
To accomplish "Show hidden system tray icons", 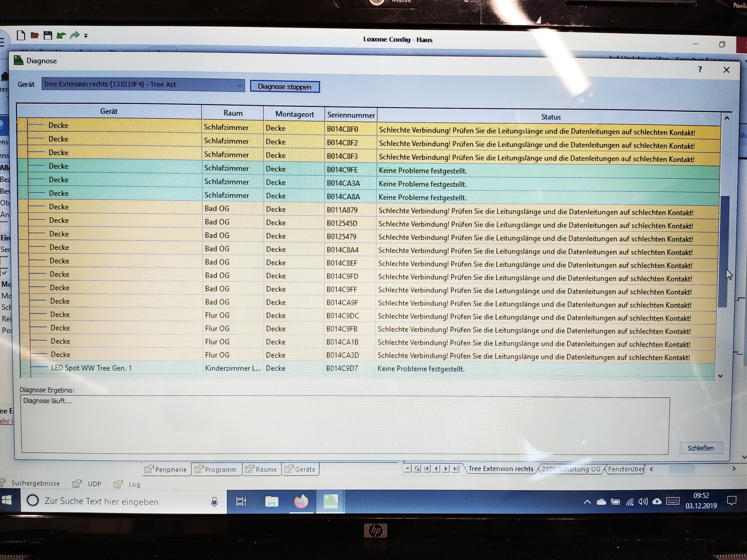I will pyautogui.click(x=587, y=502).
